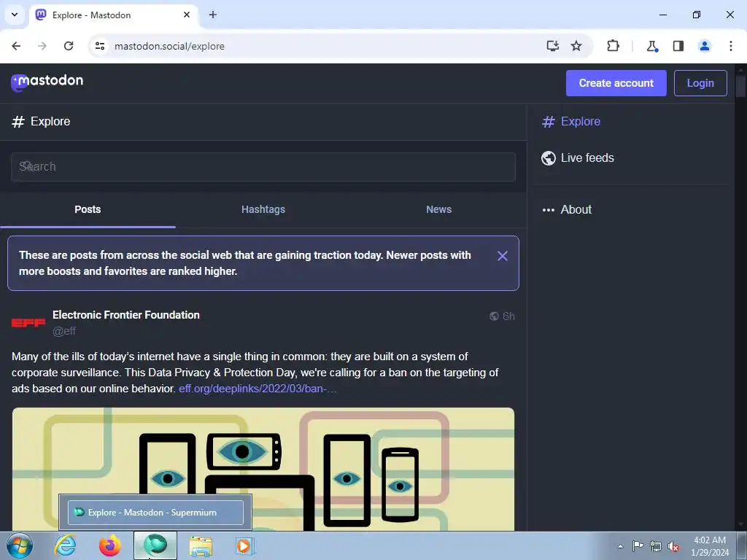The width and height of the screenshot is (747, 560).
Task: Click the address bar URL
Action: 169,46
